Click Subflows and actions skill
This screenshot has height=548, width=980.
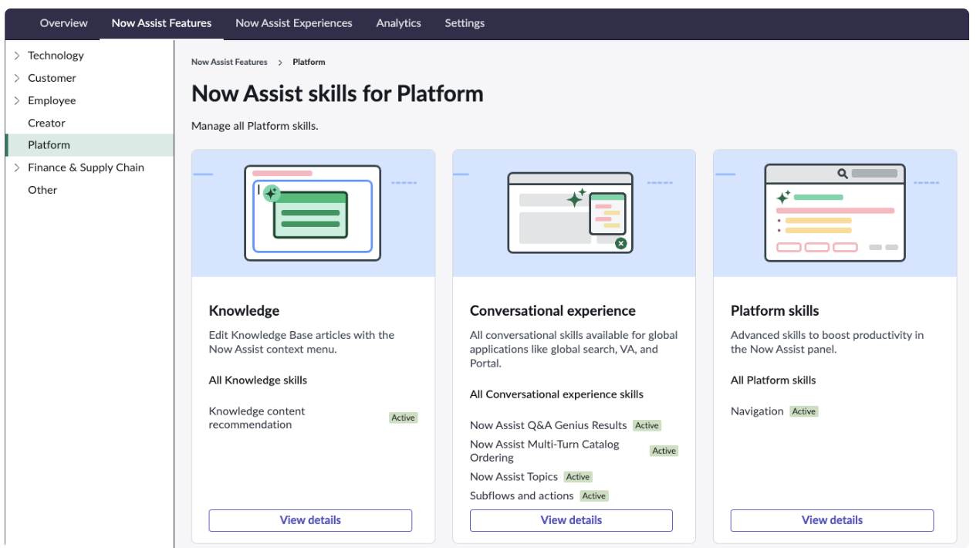[522, 496]
